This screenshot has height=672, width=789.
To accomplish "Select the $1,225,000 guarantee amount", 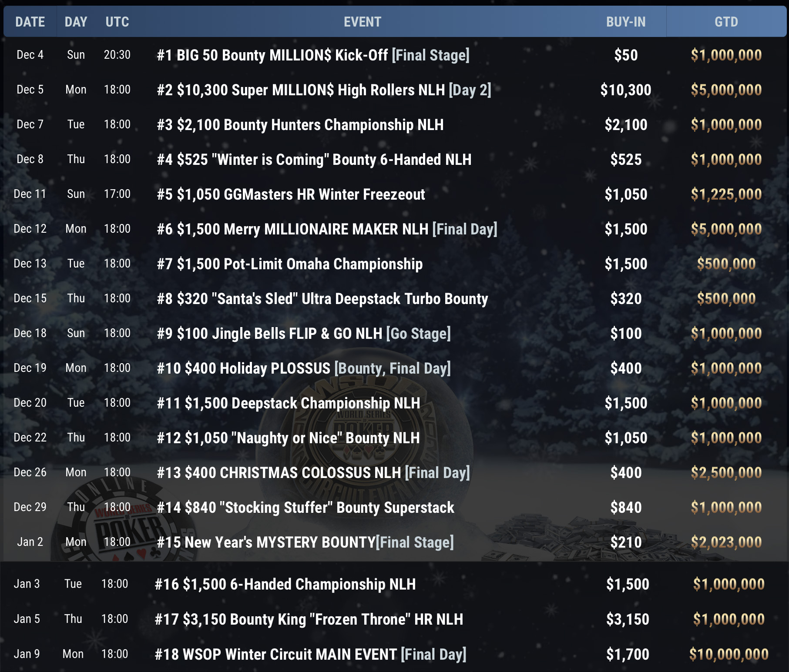I will point(726,194).
